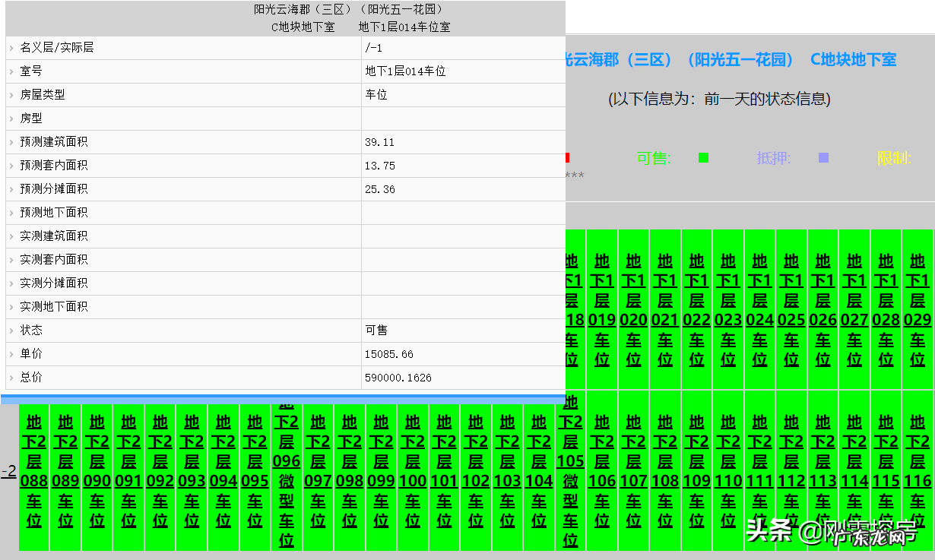Select parking spot 地下1层029车位
Image resolution: width=935 pixels, height=560 pixels.
(x=917, y=312)
